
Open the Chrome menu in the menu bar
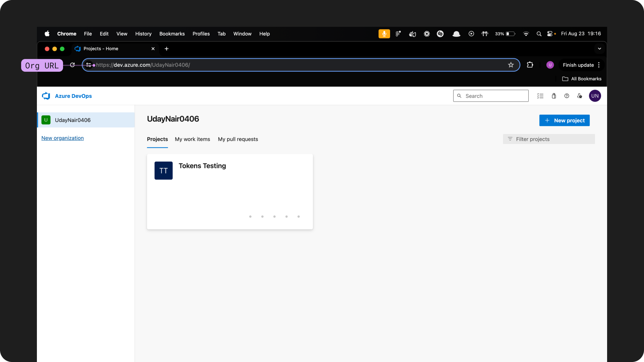pyautogui.click(x=67, y=34)
